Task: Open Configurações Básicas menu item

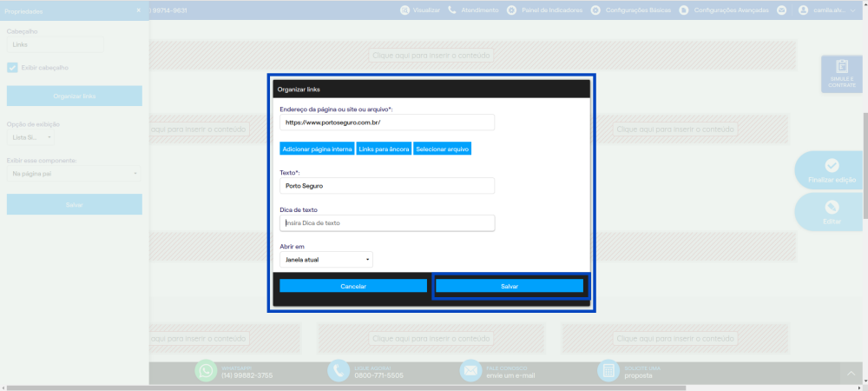Action: click(638, 10)
